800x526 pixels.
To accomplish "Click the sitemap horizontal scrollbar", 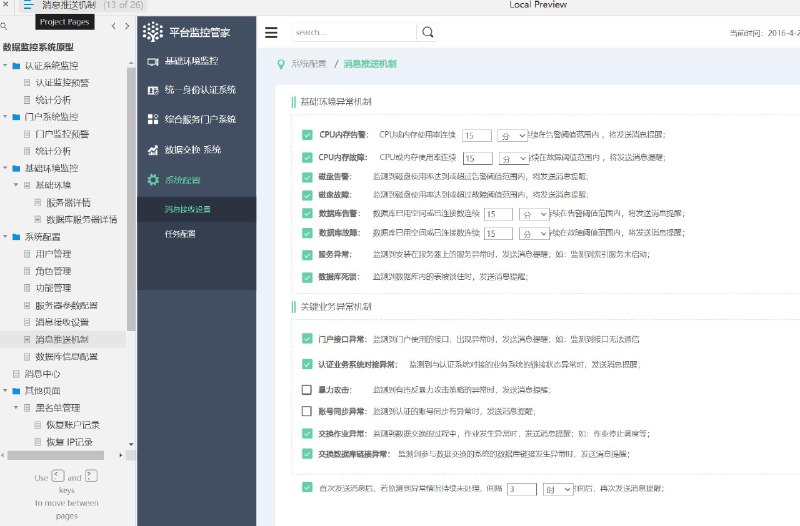I will [x=56, y=455].
